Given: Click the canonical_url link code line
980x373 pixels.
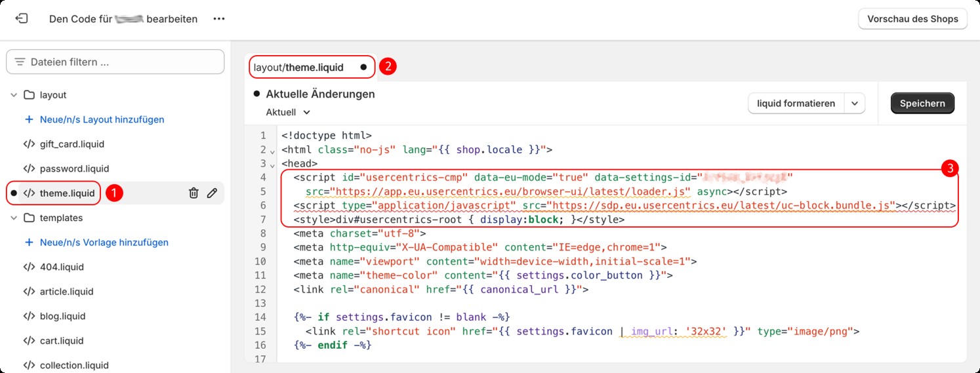Looking at the screenshot, I should [x=441, y=289].
